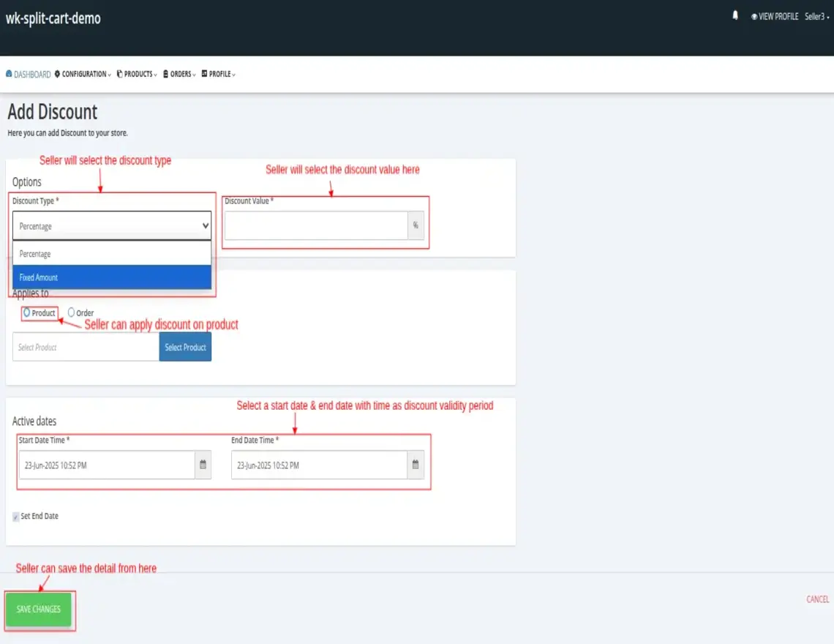The width and height of the screenshot is (834, 644).
Task: Click the Cancel link
Action: 817,599
